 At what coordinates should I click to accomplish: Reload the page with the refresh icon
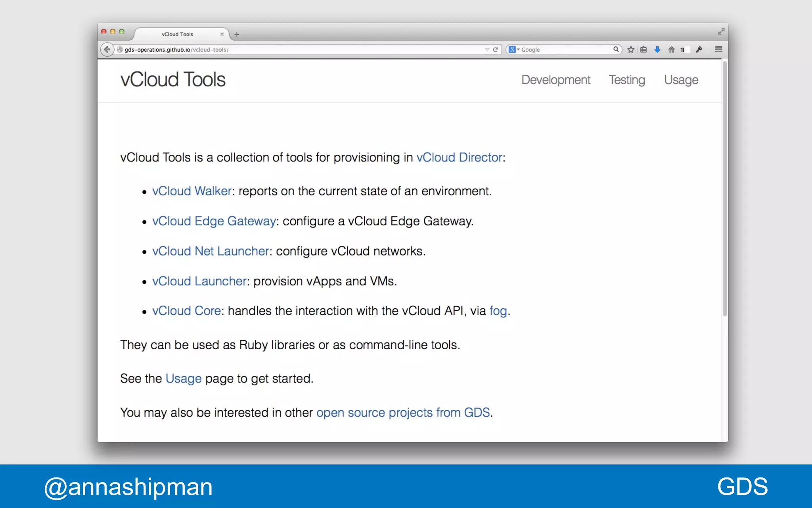pyautogui.click(x=495, y=50)
